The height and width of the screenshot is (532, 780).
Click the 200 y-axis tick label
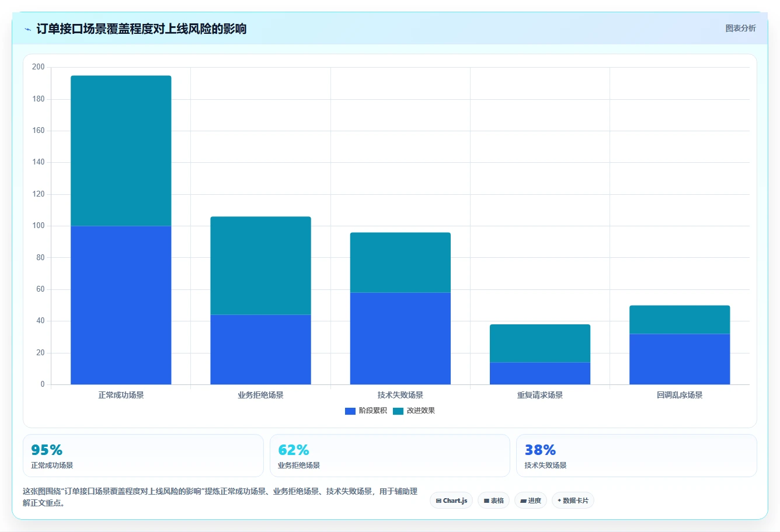39,67
